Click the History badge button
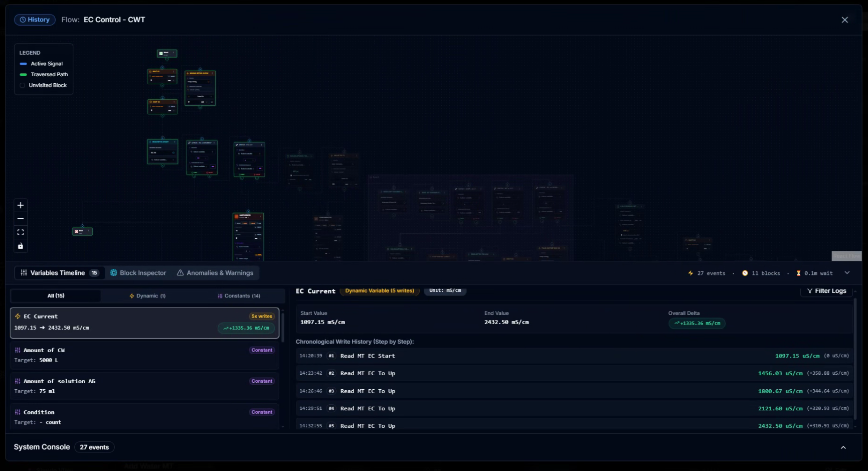 pos(35,20)
